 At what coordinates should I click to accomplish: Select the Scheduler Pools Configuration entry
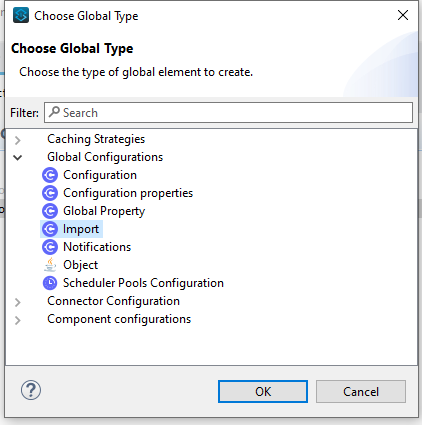coord(143,283)
